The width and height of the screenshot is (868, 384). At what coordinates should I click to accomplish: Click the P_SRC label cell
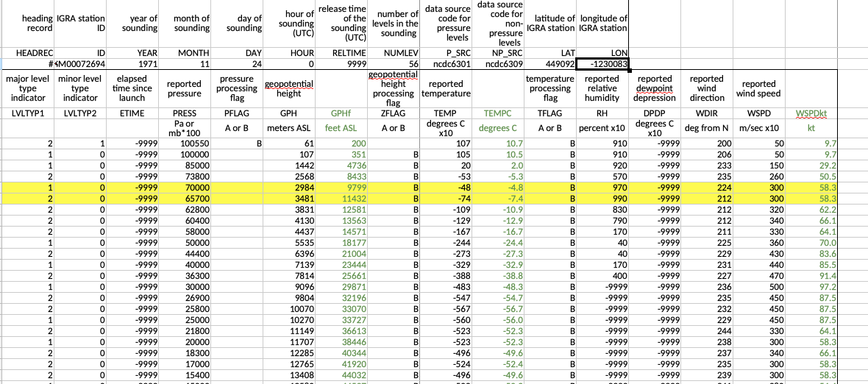(447, 53)
